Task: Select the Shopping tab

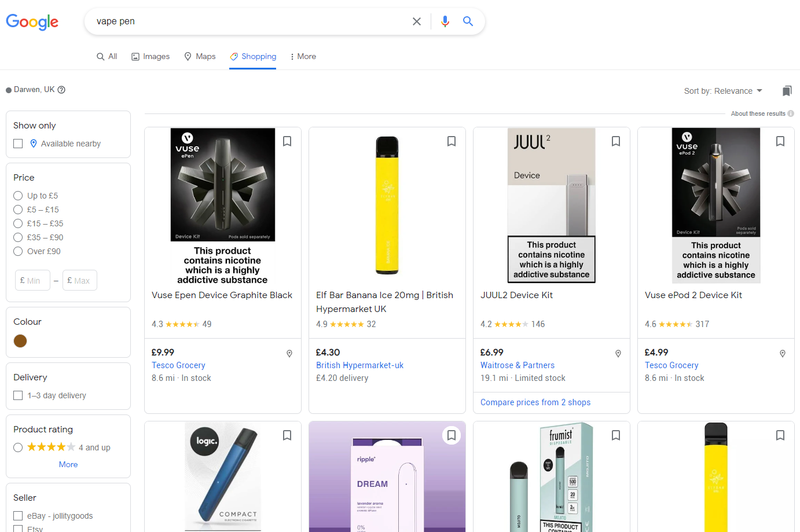Action: pos(253,56)
